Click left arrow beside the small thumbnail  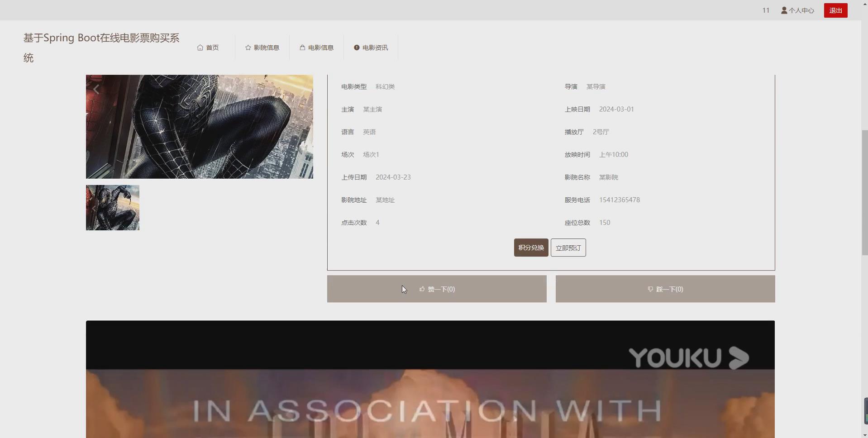[94, 209]
